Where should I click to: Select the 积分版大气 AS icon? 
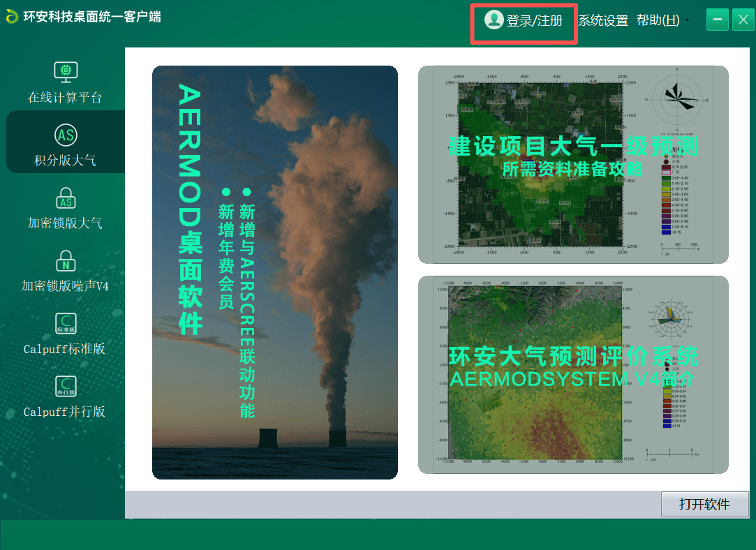pos(66,134)
